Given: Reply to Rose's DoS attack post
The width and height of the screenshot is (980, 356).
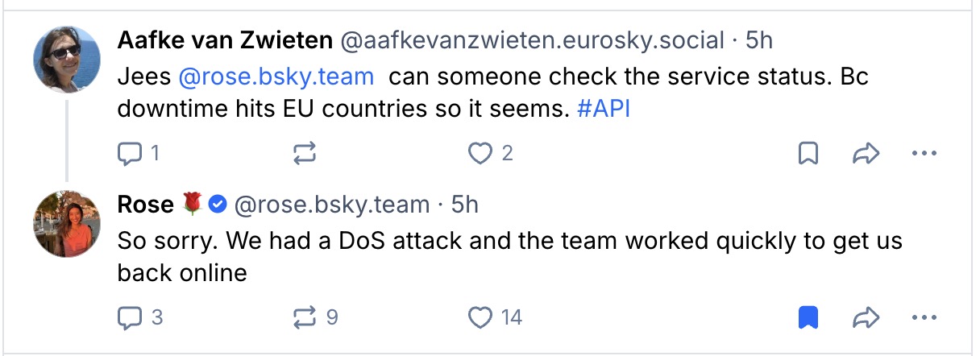Looking at the screenshot, I should (130, 318).
